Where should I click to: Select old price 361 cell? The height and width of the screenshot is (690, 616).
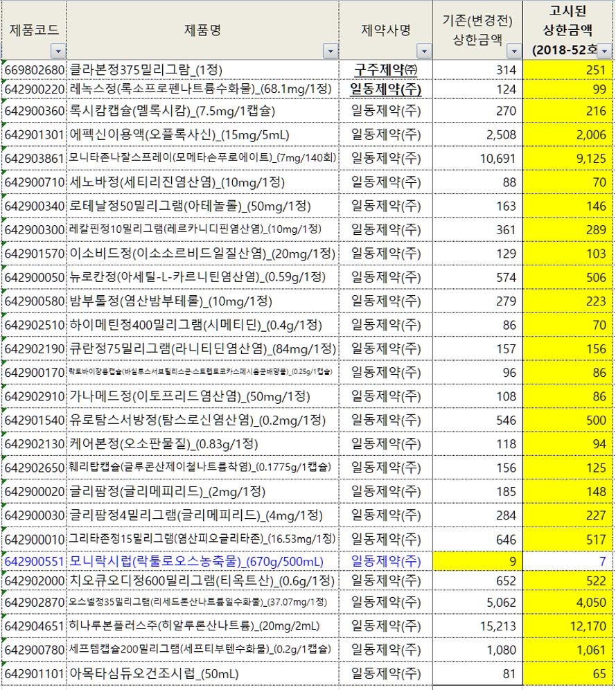coord(478,230)
